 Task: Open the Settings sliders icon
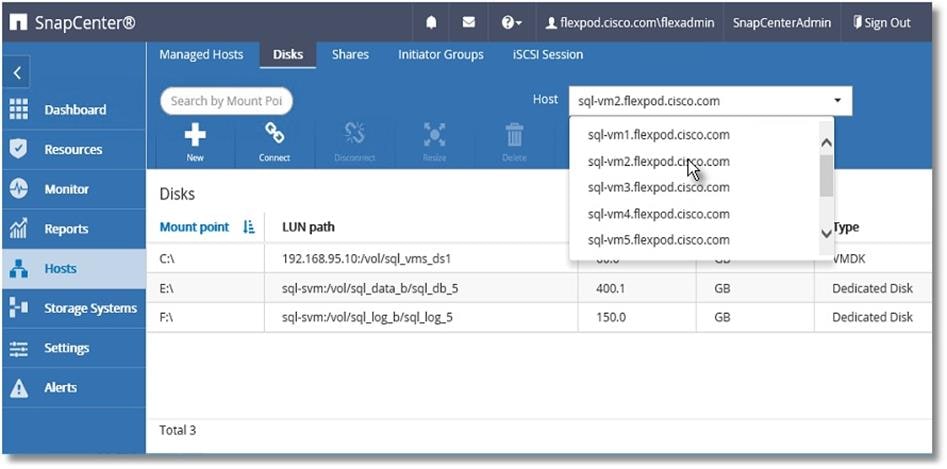click(19, 348)
